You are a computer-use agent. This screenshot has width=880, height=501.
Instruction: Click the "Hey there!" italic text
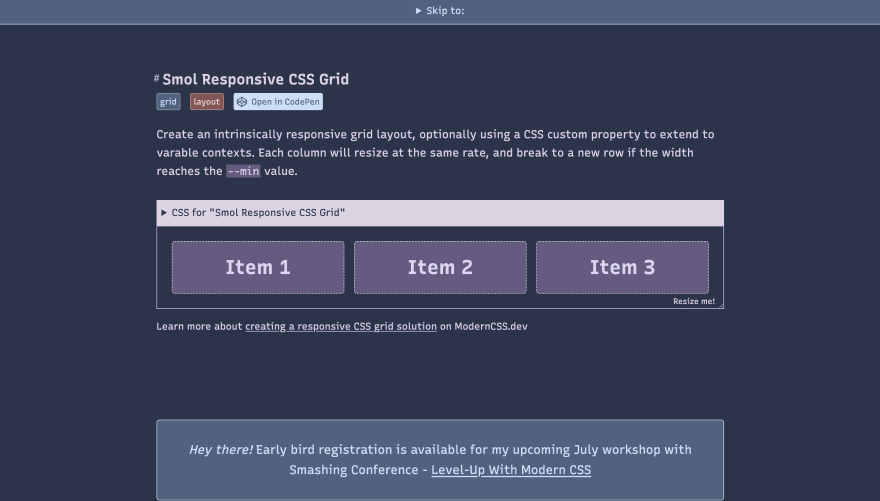221,450
